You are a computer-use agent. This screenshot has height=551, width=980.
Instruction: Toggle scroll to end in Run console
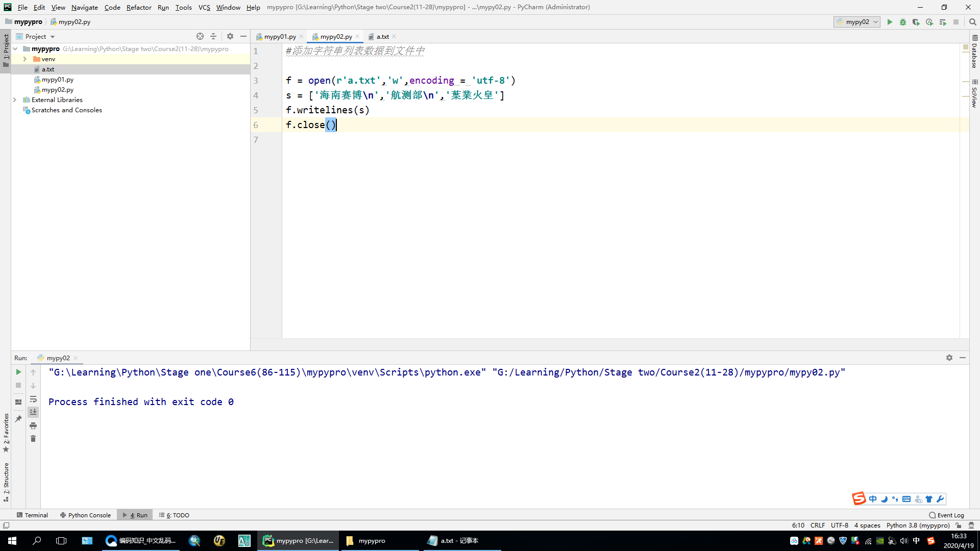33,412
